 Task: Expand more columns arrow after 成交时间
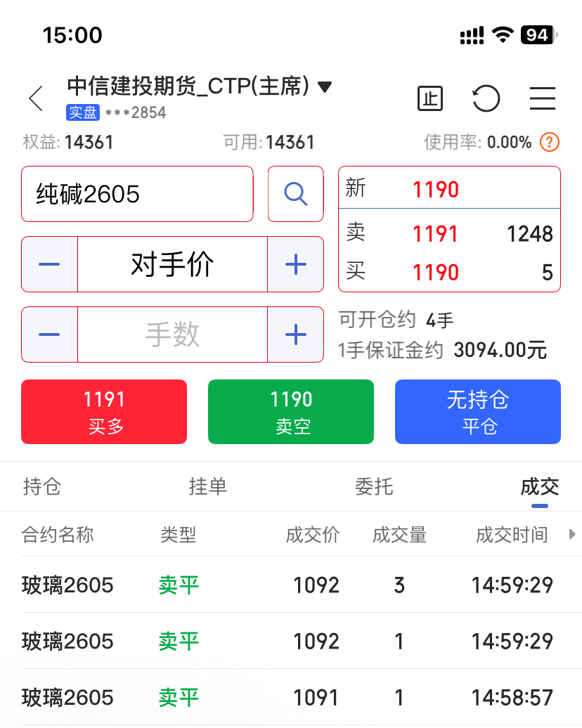pos(572,534)
